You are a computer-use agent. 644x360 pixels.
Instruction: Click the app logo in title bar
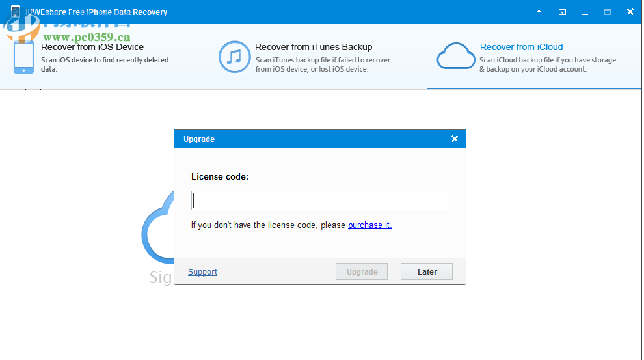[x=15, y=12]
